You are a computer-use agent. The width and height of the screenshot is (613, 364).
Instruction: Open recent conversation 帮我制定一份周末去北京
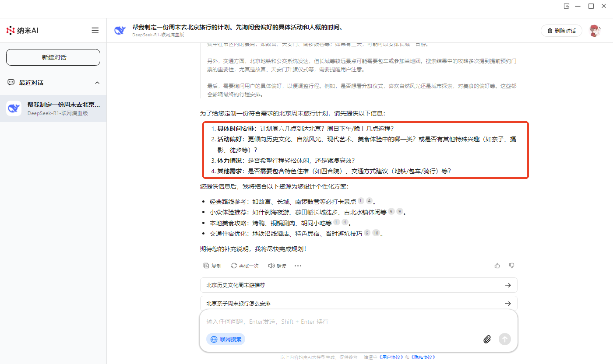53,108
